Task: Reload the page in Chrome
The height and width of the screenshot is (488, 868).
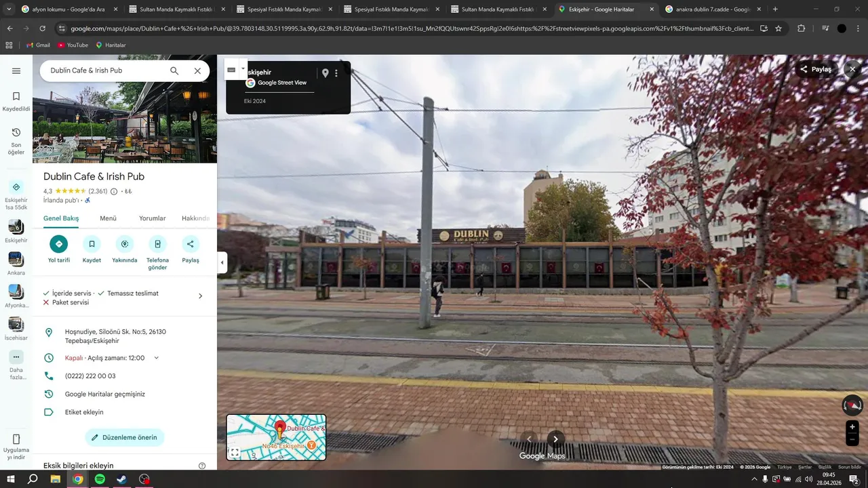Action: [x=42, y=28]
